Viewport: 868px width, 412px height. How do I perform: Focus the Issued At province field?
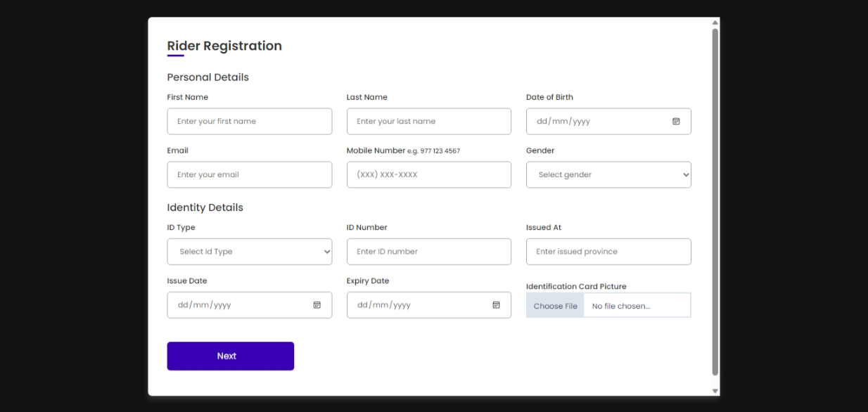pyautogui.click(x=608, y=252)
